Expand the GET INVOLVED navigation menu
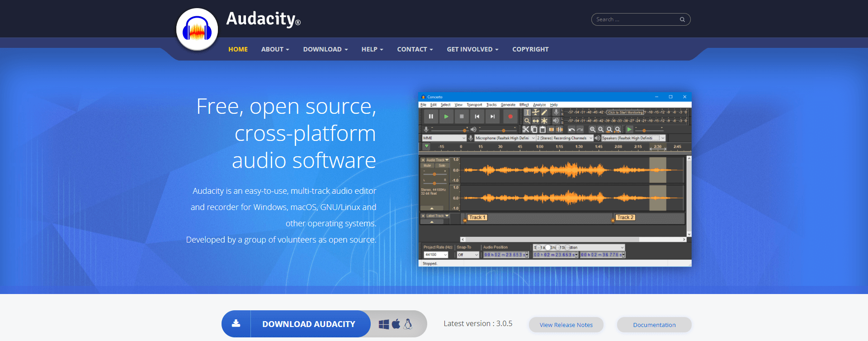The image size is (868, 341). (472, 49)
